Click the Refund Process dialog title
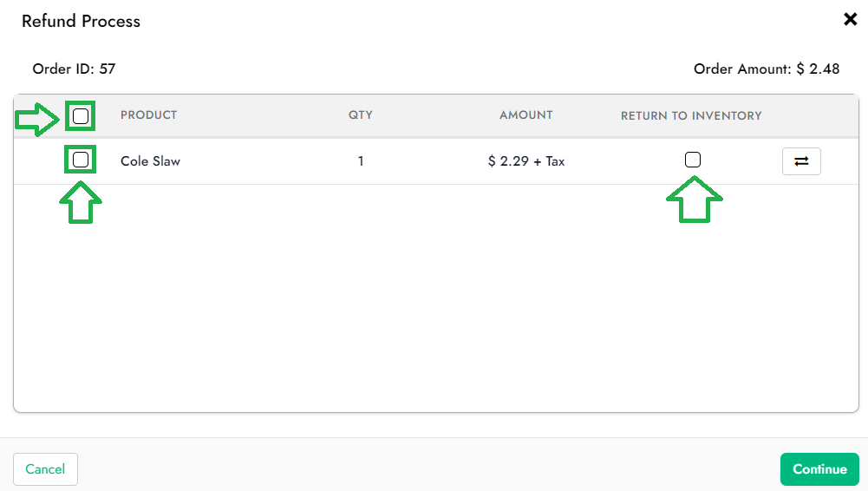Screen dimensions: 868x491 point(81,21)
